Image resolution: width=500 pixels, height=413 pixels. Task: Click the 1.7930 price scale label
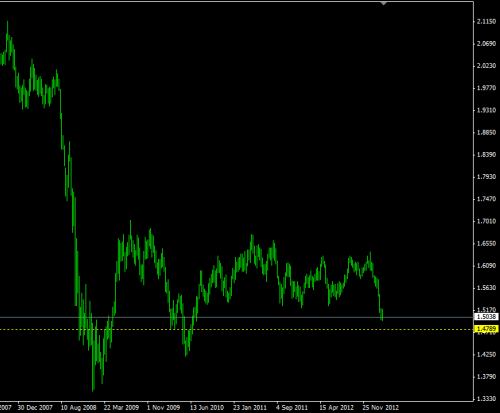pos(486,177)
